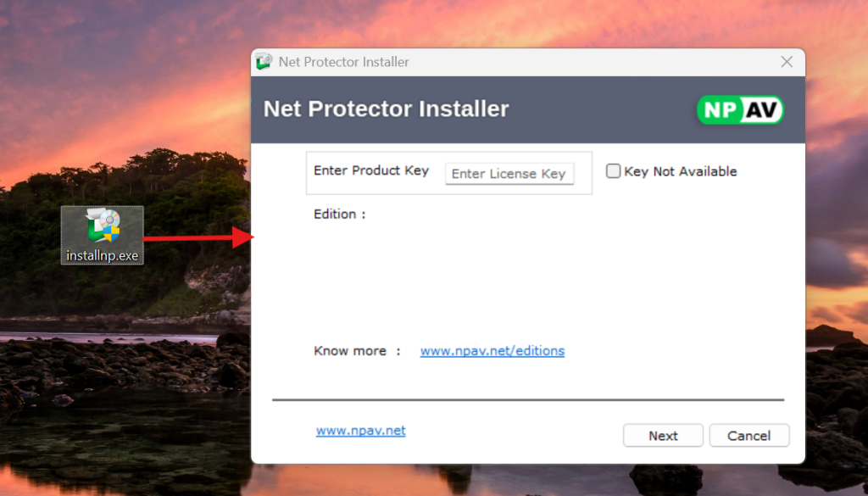Click the NPAV logo in header
The height and width of the screenshot is (496, 868).
tap(740, 110)
